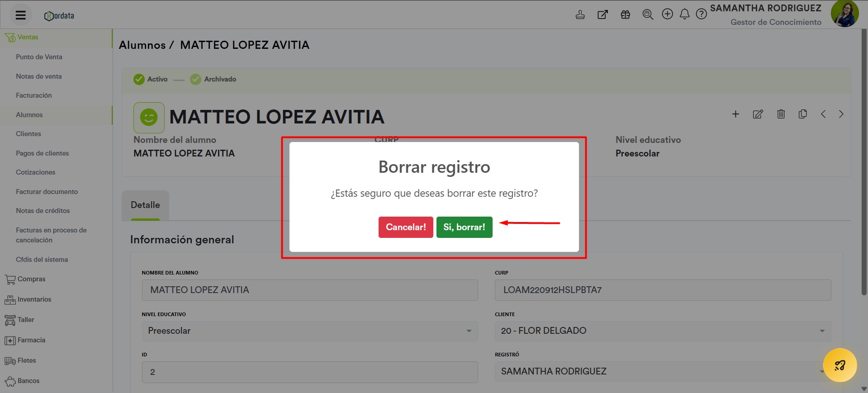Open the help question mark icon
The image size is (868, 393).
(x=702, y=14)
